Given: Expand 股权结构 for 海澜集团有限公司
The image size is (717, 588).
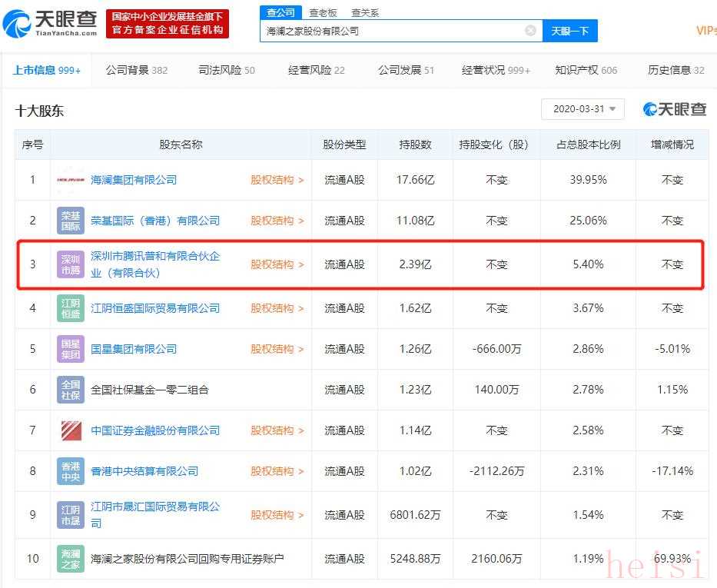Looking at the screenshot, I should (277, 180).
